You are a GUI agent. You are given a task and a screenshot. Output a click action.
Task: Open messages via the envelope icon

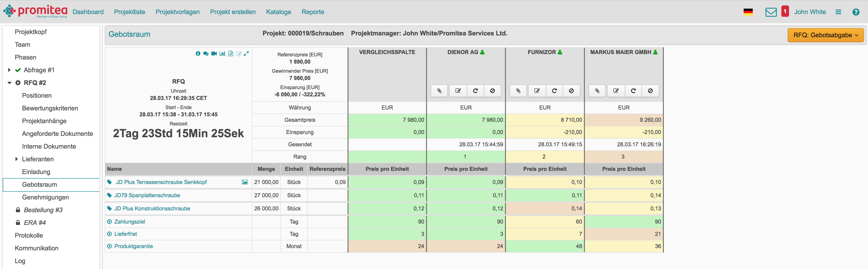(771, 12)
